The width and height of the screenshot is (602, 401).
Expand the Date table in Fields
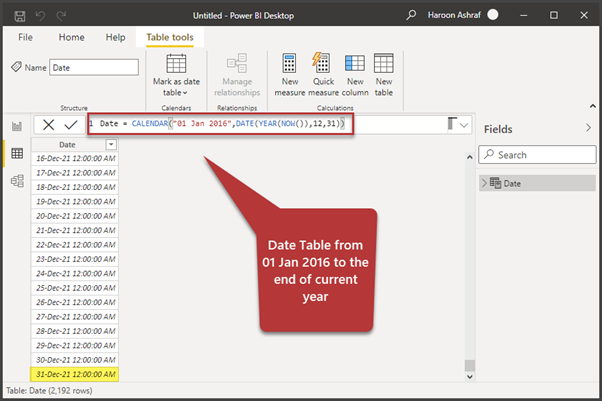[x=484, y=183]
